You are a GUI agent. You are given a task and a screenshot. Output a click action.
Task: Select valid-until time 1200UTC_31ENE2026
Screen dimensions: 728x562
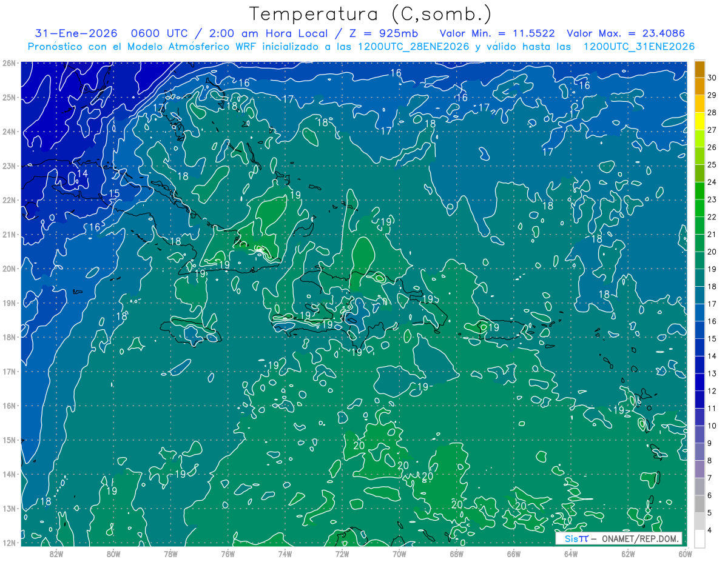coord(639,47)
